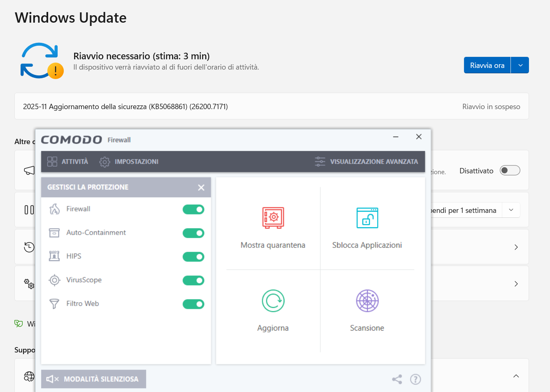Switch off the Filtro Web toggle
The width and height of the screenshot is (550, 392).
pos(193,304)
